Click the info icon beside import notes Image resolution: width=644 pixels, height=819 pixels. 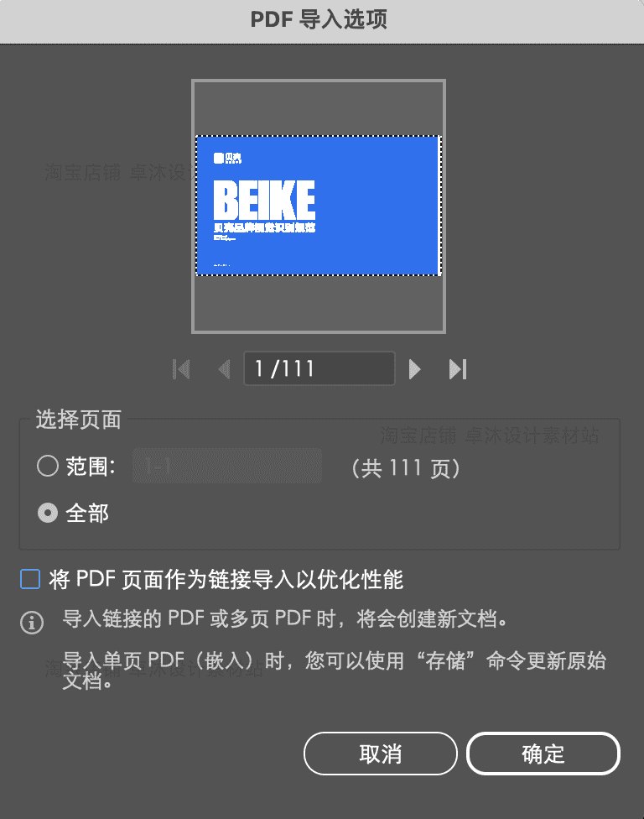coord(32,622)
